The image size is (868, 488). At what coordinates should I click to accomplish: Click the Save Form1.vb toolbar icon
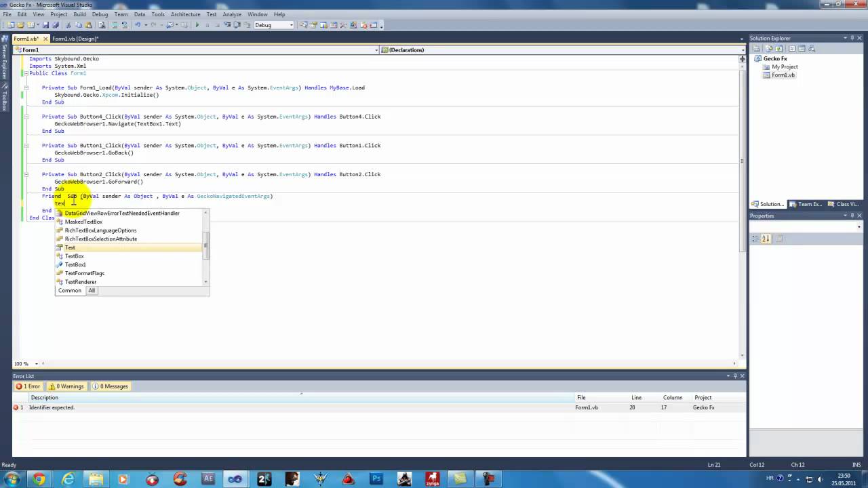coord(45,25)
